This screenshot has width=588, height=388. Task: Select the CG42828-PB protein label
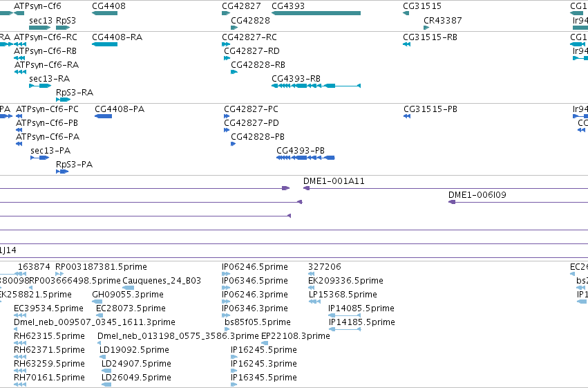tap(258, 137)
